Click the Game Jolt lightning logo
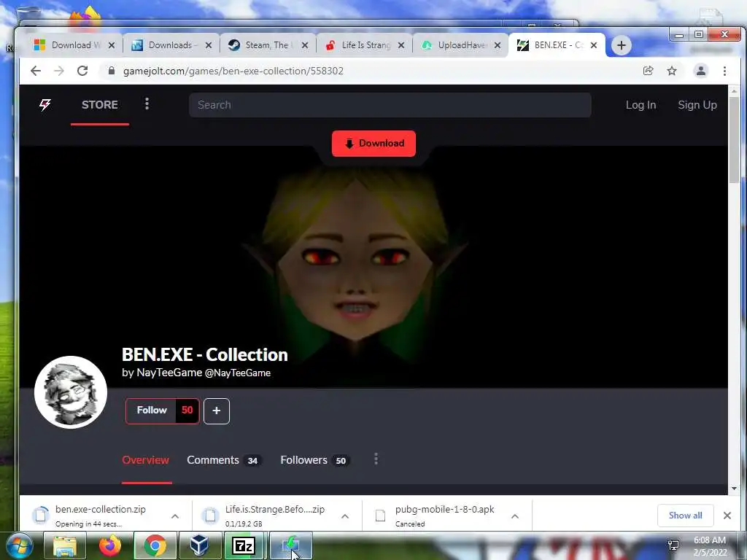This screenshot has width=747, height=560. [x=44, y=105]
